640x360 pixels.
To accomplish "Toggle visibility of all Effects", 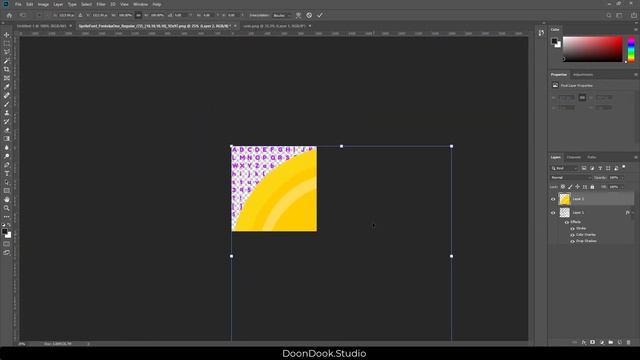I will pyautogui.click(x=567, y=222).
